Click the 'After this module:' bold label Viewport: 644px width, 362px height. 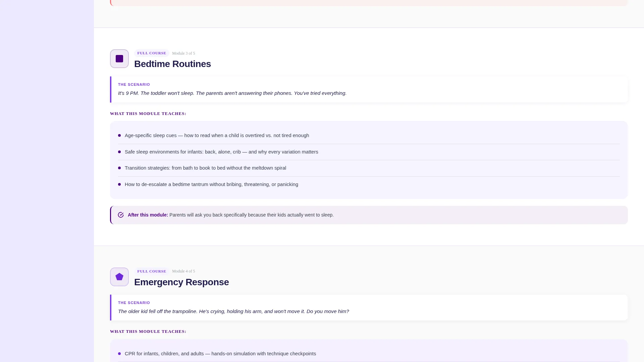(x=148, y=215)
